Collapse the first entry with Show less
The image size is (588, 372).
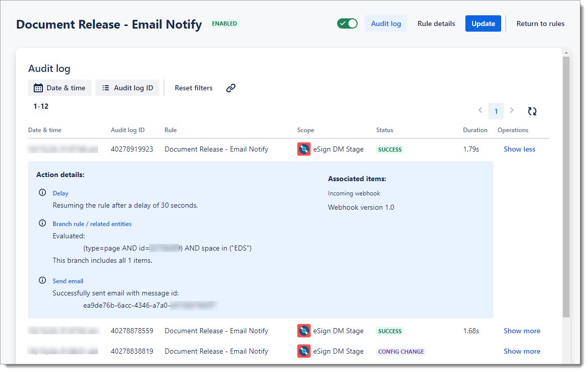520,149
